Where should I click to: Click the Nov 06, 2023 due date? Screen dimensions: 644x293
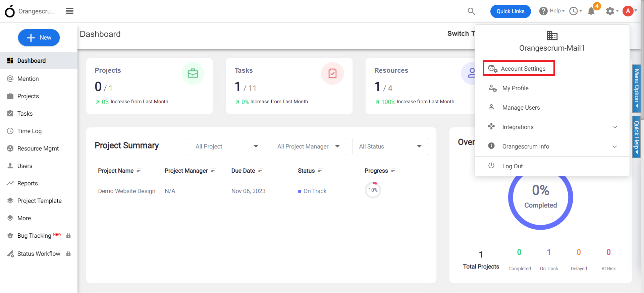point(248,191)
